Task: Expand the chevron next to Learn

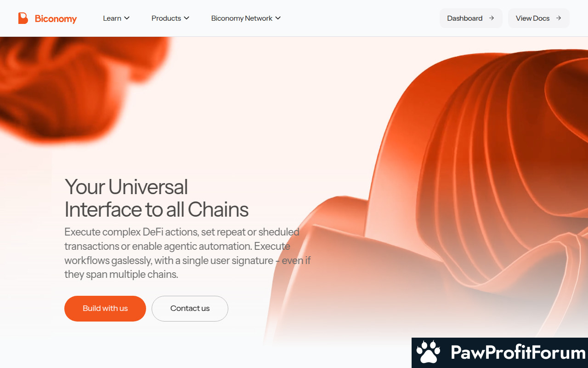Action: (127, 18)
